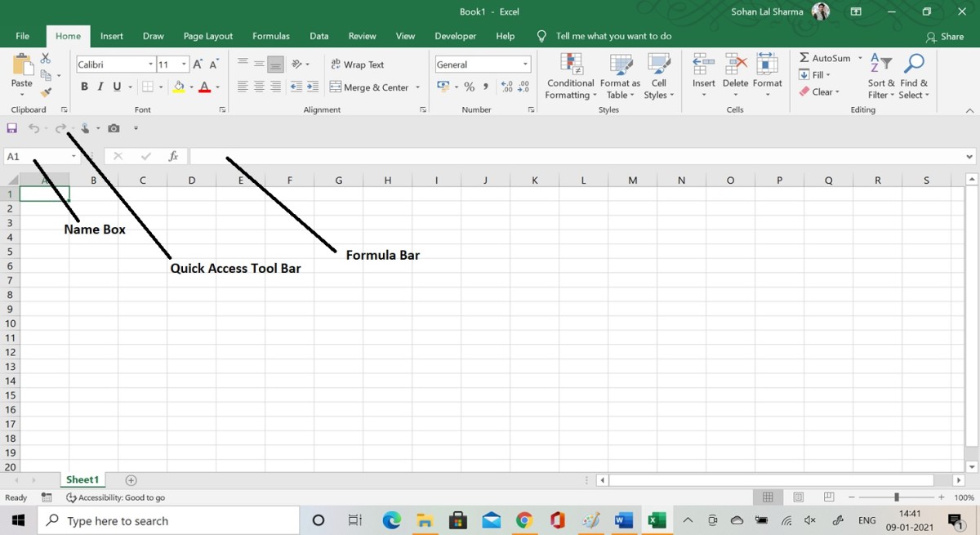The image size is (980, 535).
Task: Open the font name dropdown
Action: click(x=152, y=64)
